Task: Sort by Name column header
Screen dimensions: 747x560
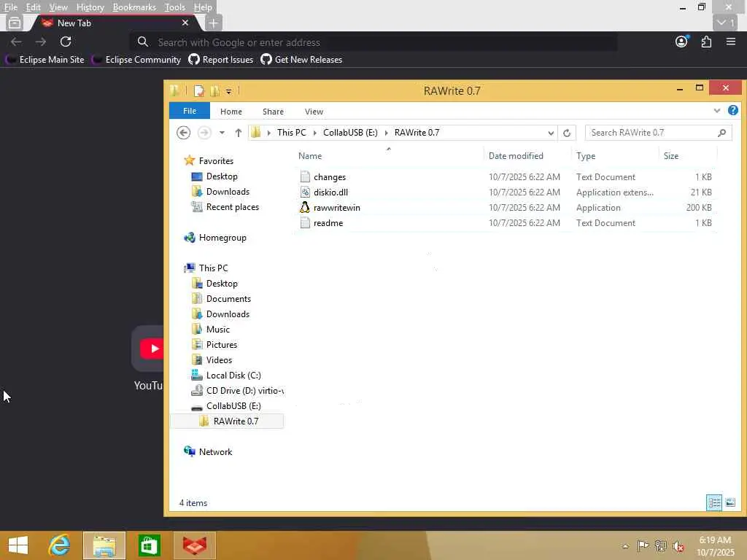Action: click(389, 156)
